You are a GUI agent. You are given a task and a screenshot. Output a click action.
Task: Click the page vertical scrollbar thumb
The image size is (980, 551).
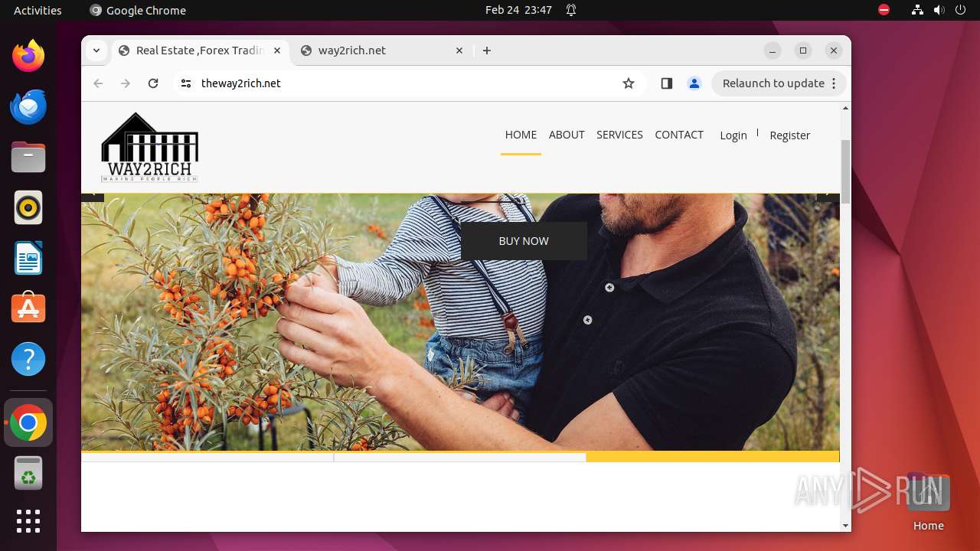845,172
